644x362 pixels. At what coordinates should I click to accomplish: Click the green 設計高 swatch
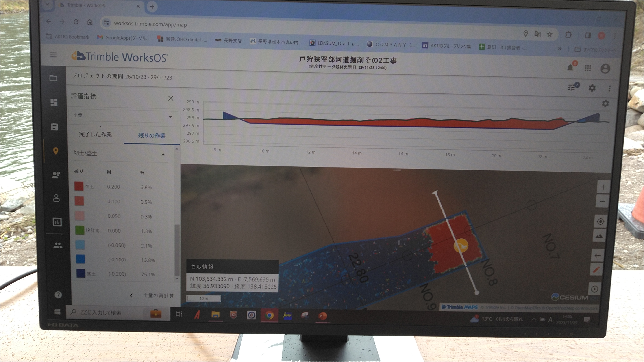pos(80,230)
